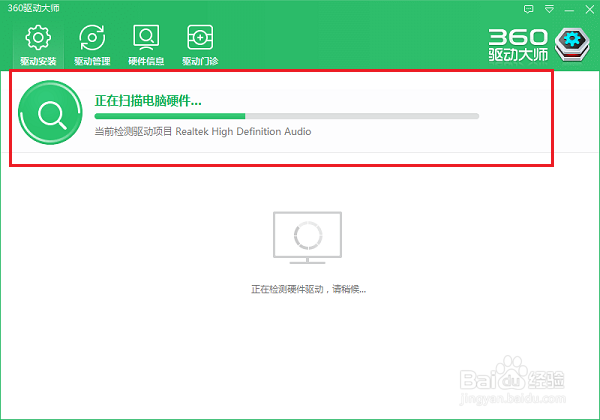The width and height of the screenshot is (600, 420).
Task: Switch to the 驱动管理 tab
Action: [x=92, y=45]
